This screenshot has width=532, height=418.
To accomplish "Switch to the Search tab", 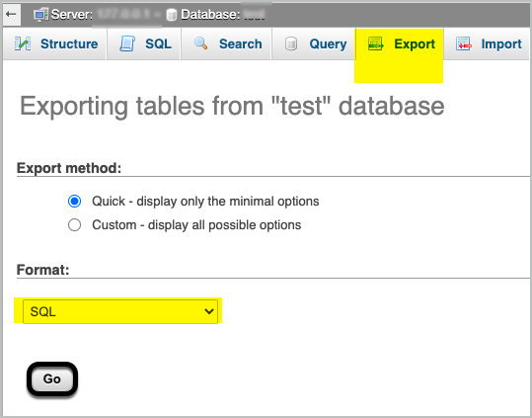I will (226, 44).
